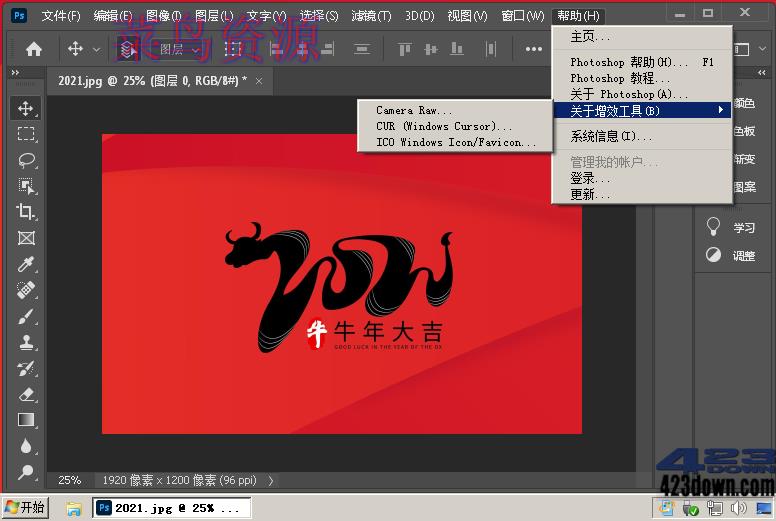Click distribute vertically icon in options bar
776x521 pixels.
tap(362, 49)
